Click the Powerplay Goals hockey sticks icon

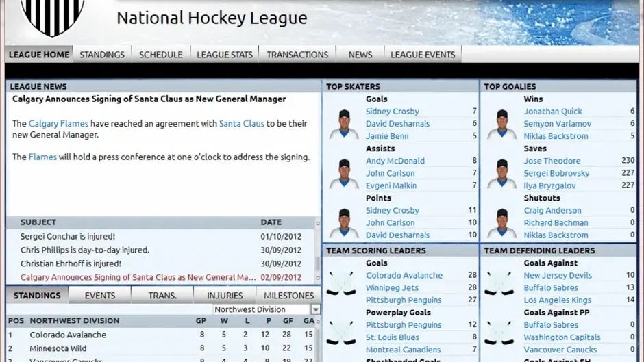341,333
